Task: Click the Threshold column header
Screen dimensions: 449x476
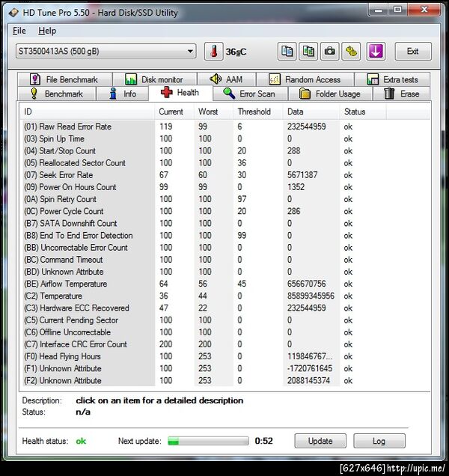Action: 257,112
